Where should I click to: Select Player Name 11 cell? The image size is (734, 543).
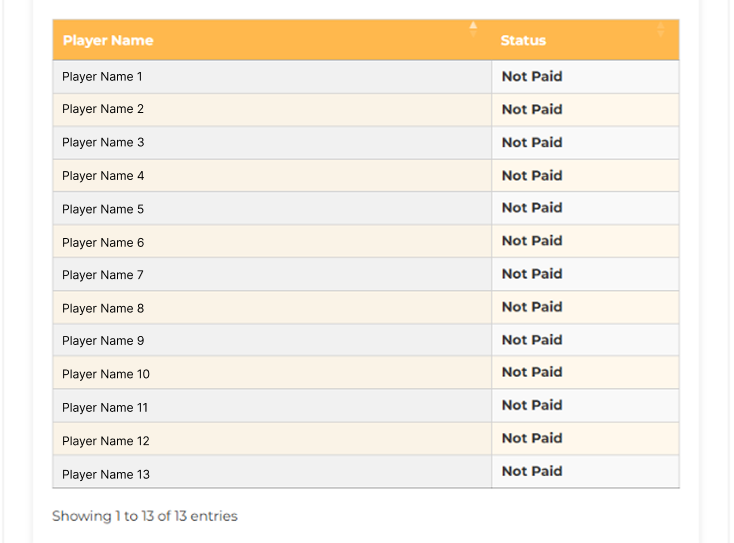[x=272, y=406]
